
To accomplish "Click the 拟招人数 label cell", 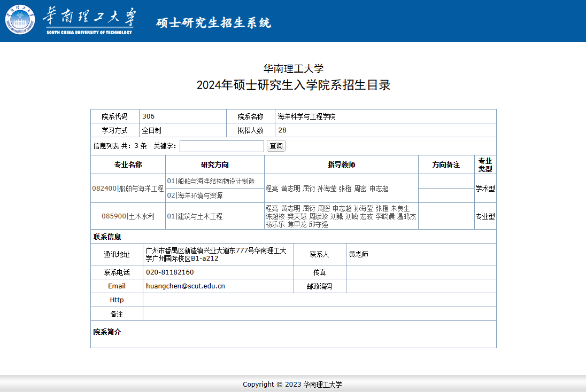I will point(251,130).
